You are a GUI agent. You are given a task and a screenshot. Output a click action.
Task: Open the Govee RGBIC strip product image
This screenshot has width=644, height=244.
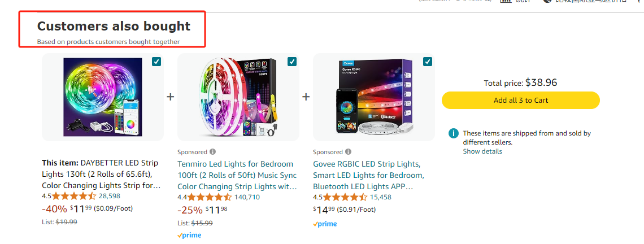pos(374,97)
